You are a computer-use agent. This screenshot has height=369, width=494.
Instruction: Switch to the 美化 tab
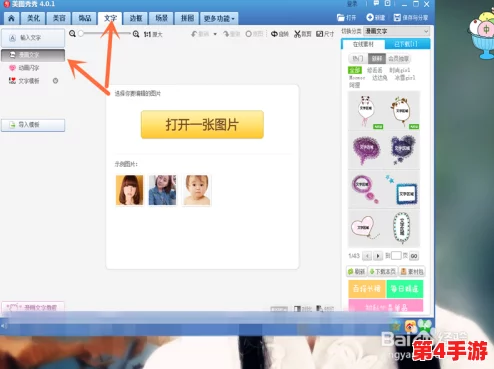coord(33,18)
